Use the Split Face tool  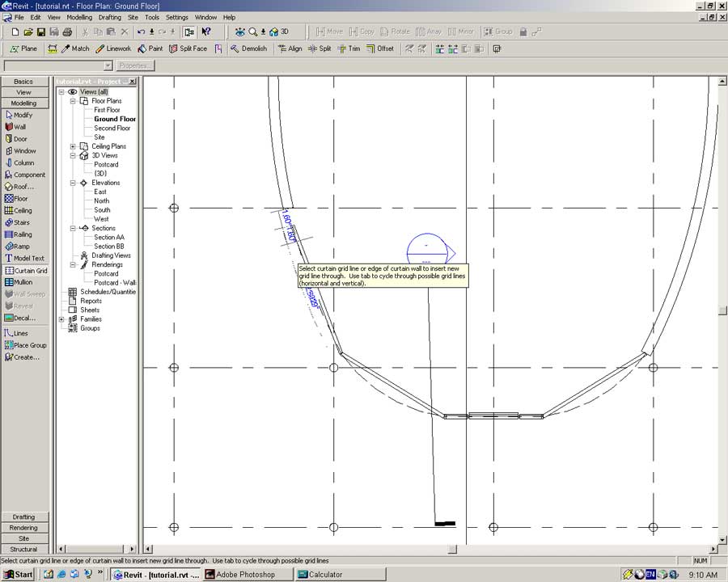pyautogui.click(x=188, y=48)
